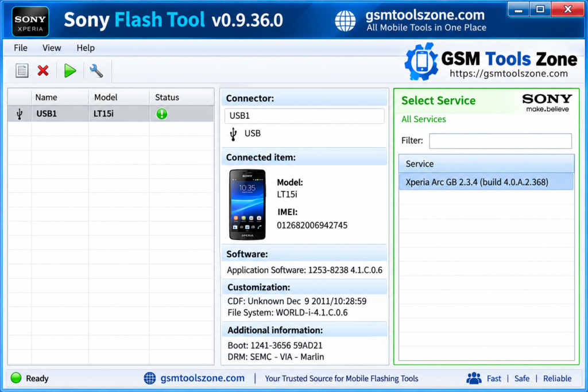Minimize the Sony Flash Tool window
The width and height of the screenshot is (588, 392).
pyautogui.click(x=519, y=9)
